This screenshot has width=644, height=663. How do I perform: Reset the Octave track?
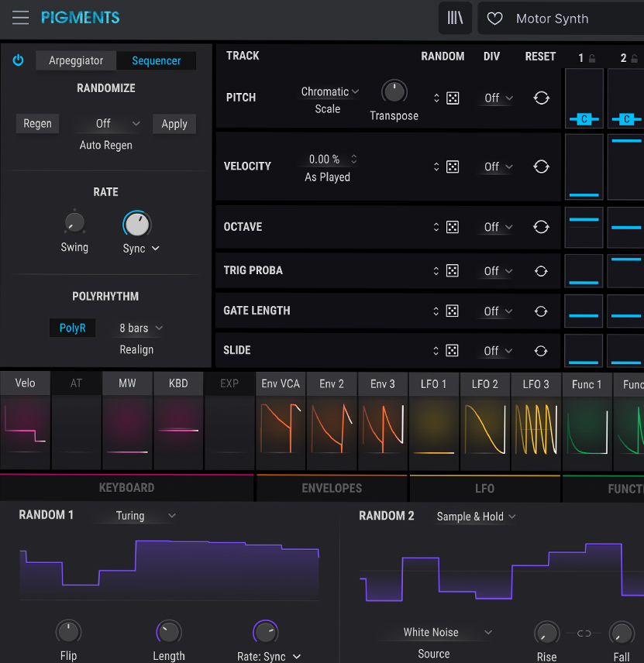tap(541, 227)
